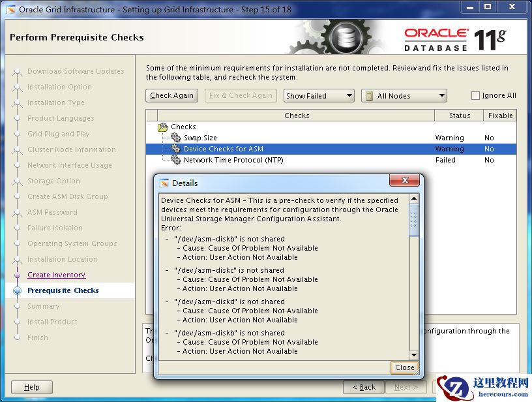The image size is (532, 402).
Task: Click the Summary step in sidebar
Action: 44,306
